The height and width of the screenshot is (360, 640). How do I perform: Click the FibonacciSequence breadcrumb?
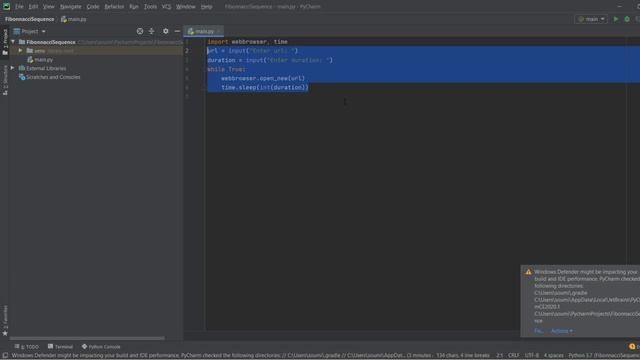[x=29, y=19]
